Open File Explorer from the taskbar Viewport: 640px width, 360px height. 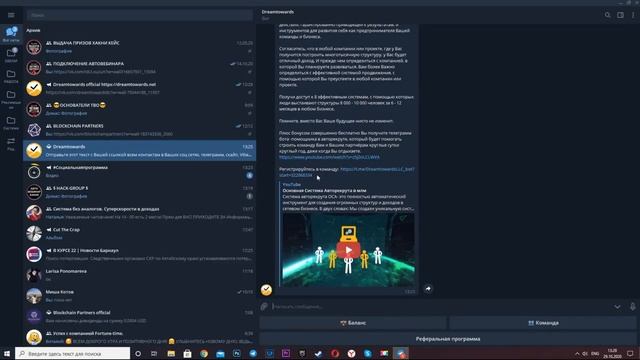tap(171, 353)
